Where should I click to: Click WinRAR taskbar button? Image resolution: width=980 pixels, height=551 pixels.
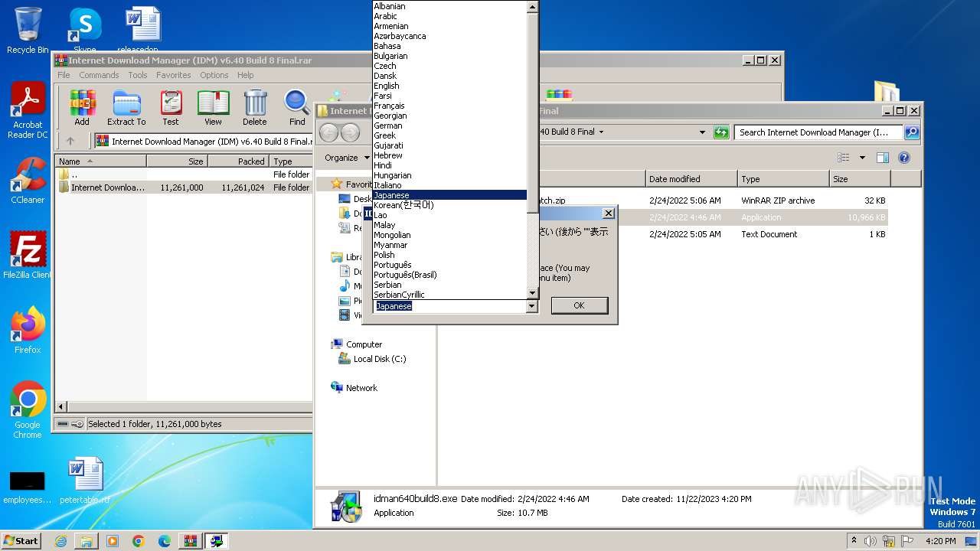[190, 541]
